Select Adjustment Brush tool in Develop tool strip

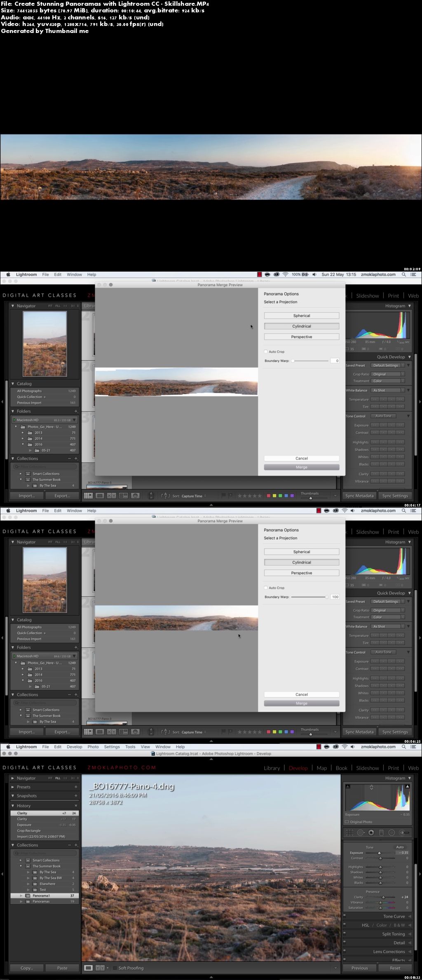pyautogui.click(x=405, y=832)
